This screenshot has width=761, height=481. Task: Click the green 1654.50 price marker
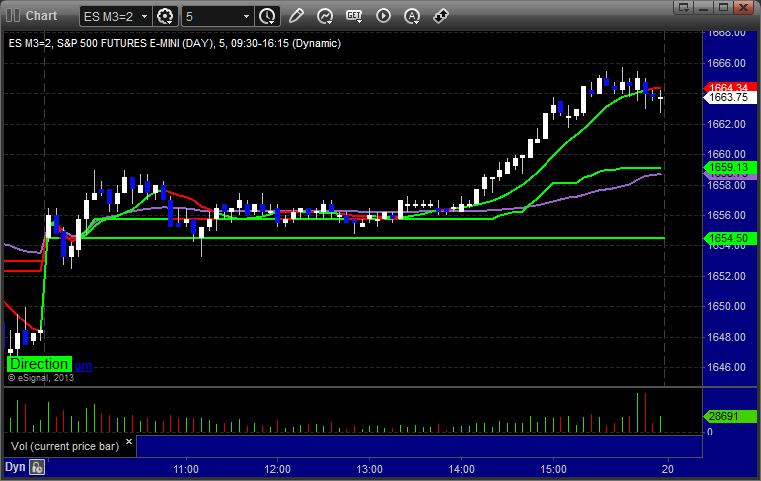click(728, 238)
